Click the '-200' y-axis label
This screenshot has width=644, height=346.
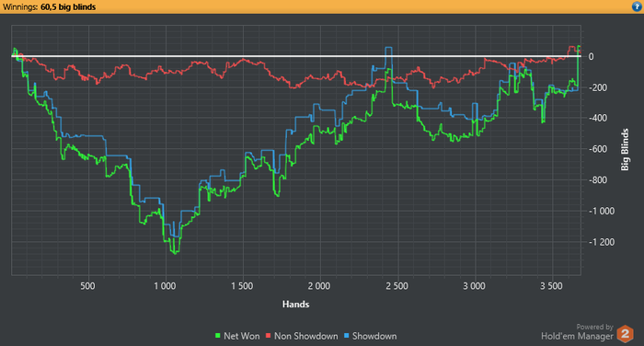598,87
